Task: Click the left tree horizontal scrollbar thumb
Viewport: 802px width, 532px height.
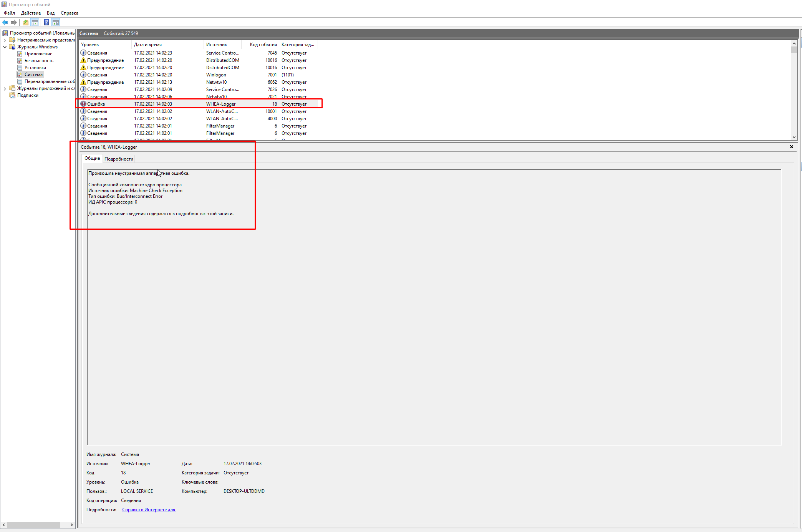Action: 34,525
